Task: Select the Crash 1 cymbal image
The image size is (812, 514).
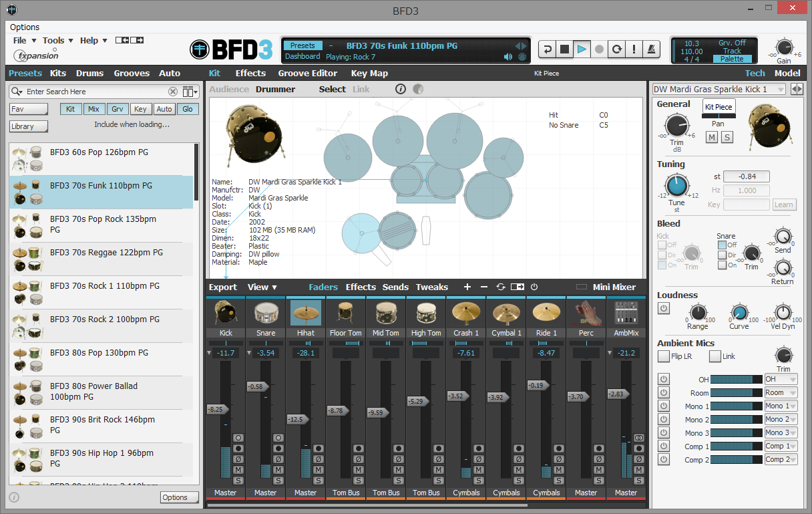Action: 466,312
